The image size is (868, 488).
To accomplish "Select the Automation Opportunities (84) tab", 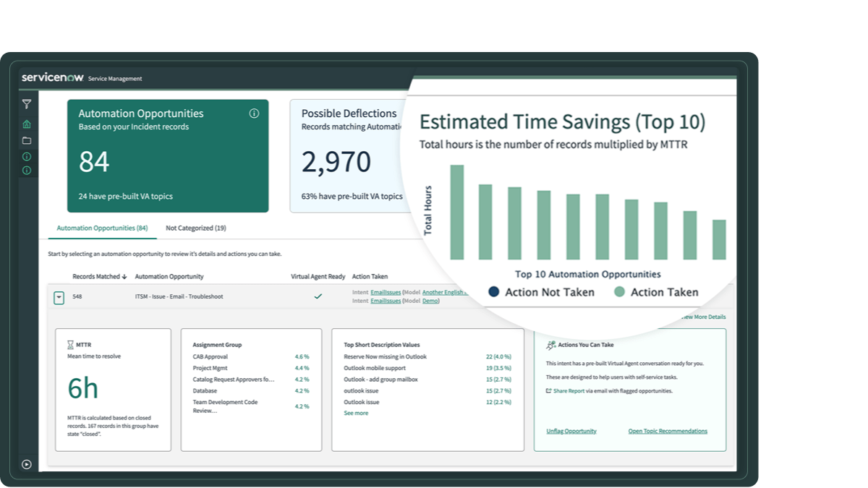I will (102, 228).
